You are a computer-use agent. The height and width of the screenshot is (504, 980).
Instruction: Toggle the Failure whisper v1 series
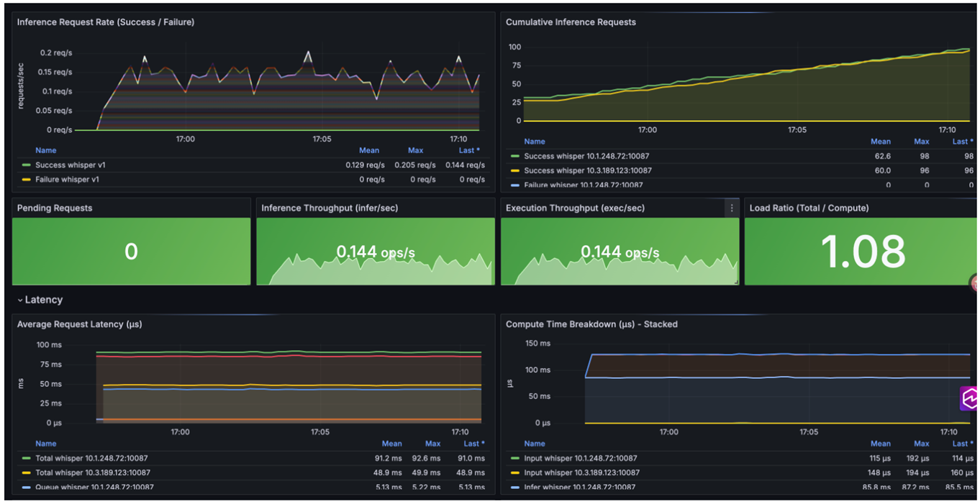[x=68, y=179]
